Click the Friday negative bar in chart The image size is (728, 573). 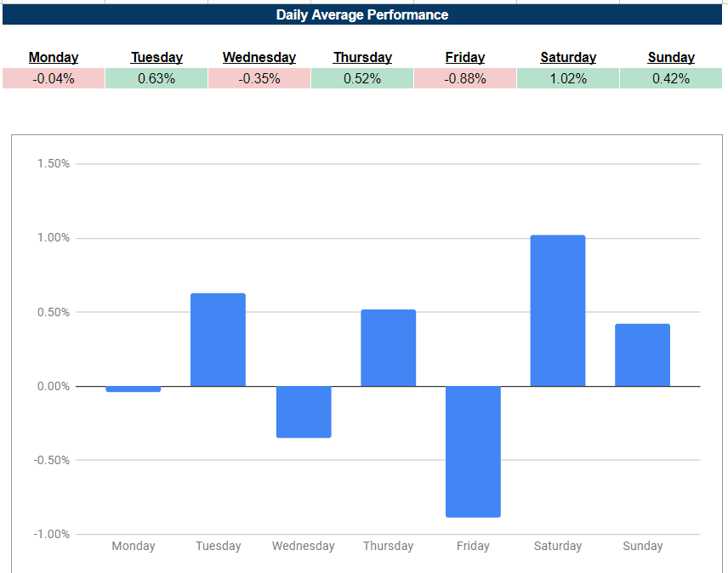tap(473, 451)
